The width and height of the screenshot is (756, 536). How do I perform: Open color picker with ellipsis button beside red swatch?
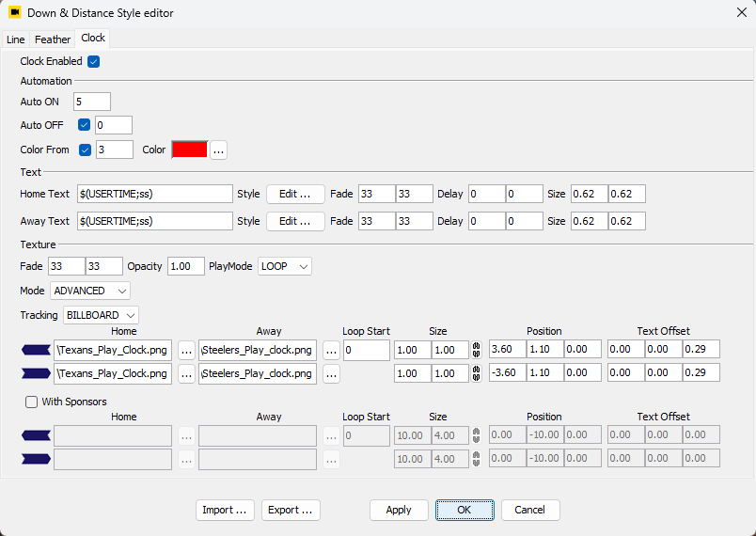pos(218,150)
